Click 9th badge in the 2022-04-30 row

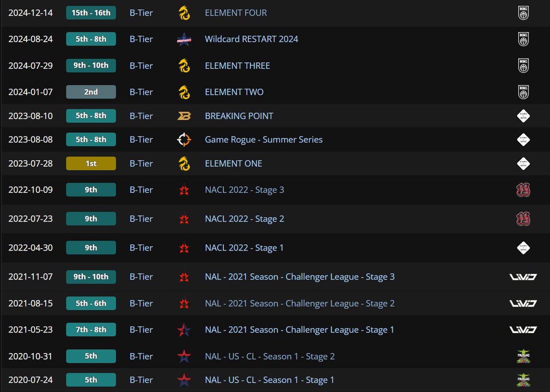point(91,248)
